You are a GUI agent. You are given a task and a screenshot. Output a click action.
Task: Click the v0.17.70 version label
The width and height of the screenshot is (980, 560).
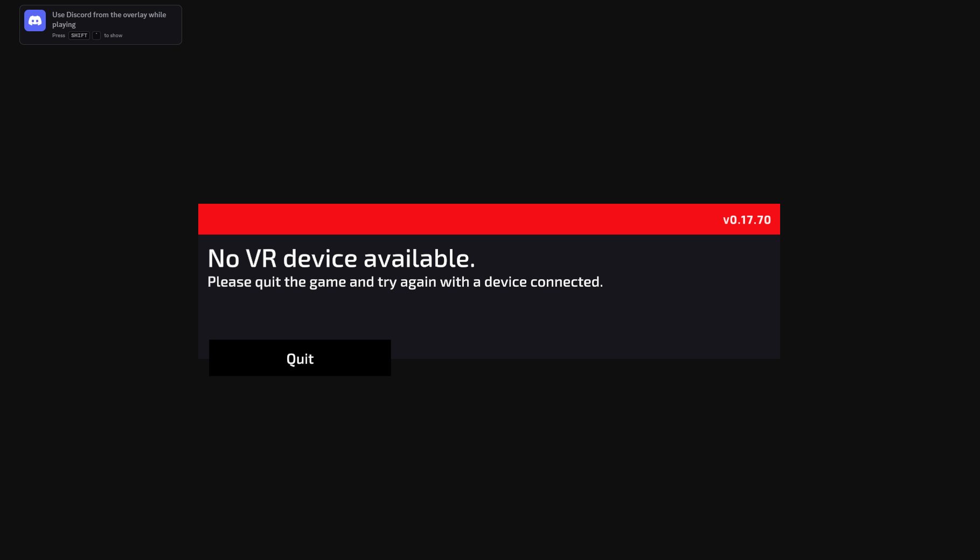point(747,220)
